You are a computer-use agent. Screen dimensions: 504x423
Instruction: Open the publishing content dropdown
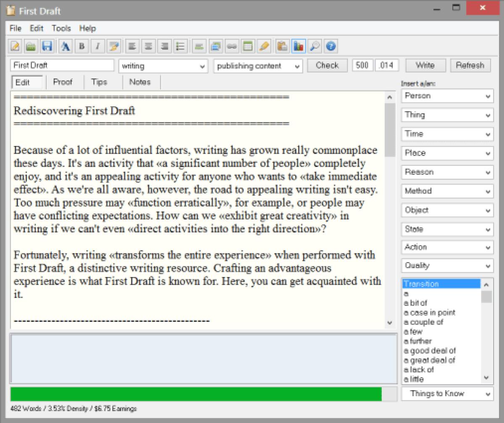257,66
